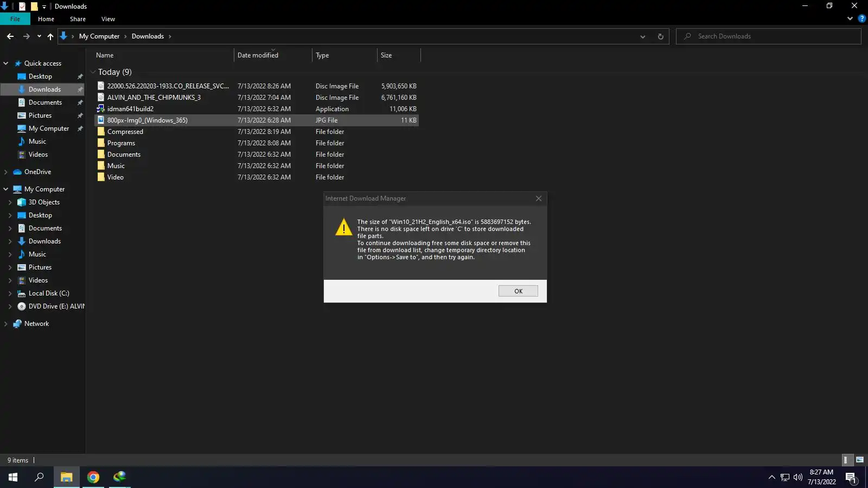
Task: Open Pictures under Quick access
Action: [40, 115]
